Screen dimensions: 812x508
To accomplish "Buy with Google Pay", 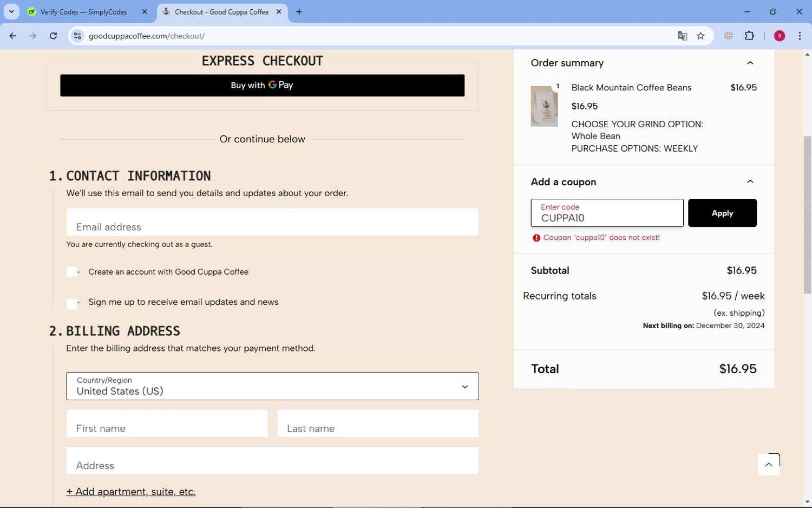I will pyautogui.click(x=262, y=85).
